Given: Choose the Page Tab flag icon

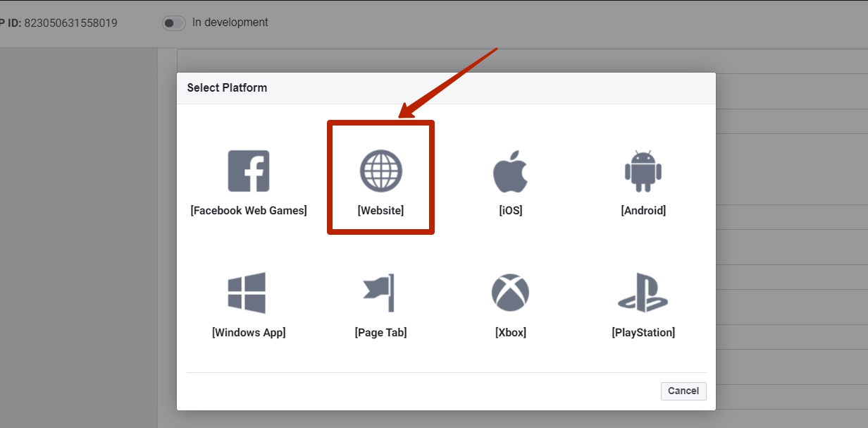Looking at the screenshot, I should [381, 292].
